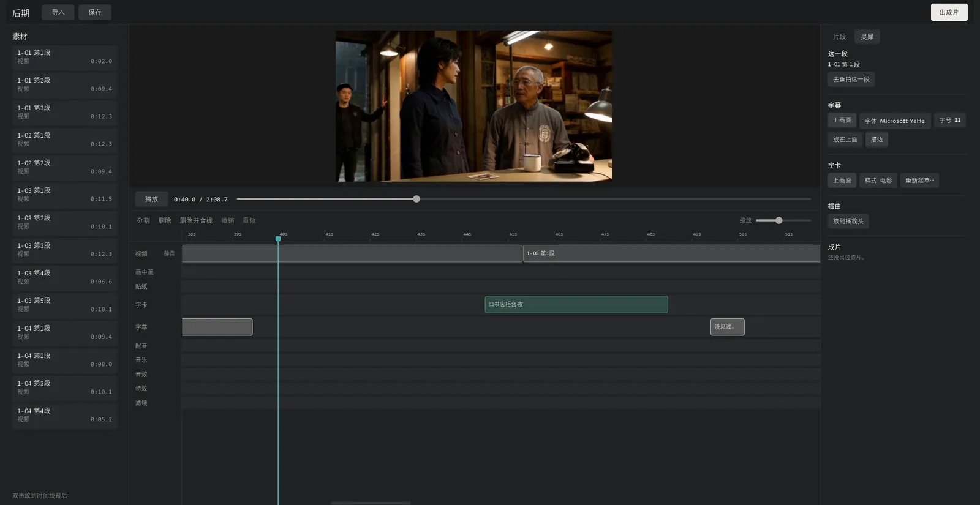Open the 字体 Microsoft YaHei font dropdown

[895, 121]
